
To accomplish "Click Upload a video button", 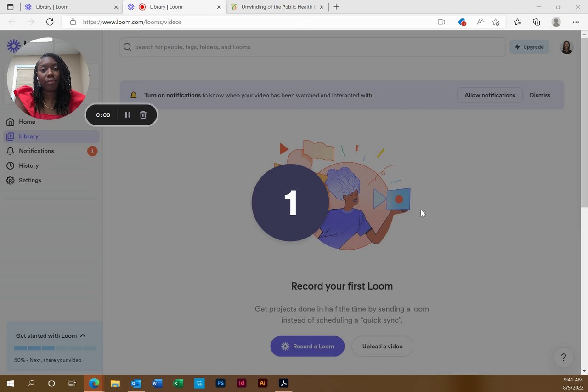I will 382,346.
